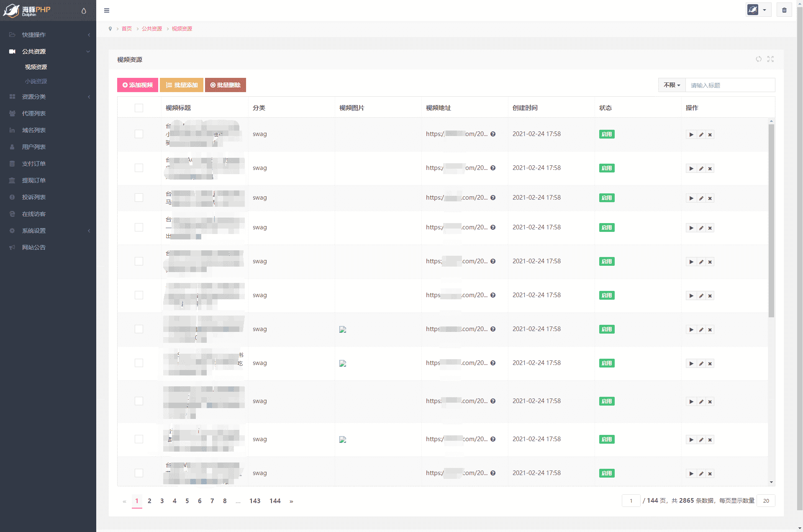803x532 pixels.
Task: Open 小说资源 in the sidebar submenu
Action: click(36, 81)
